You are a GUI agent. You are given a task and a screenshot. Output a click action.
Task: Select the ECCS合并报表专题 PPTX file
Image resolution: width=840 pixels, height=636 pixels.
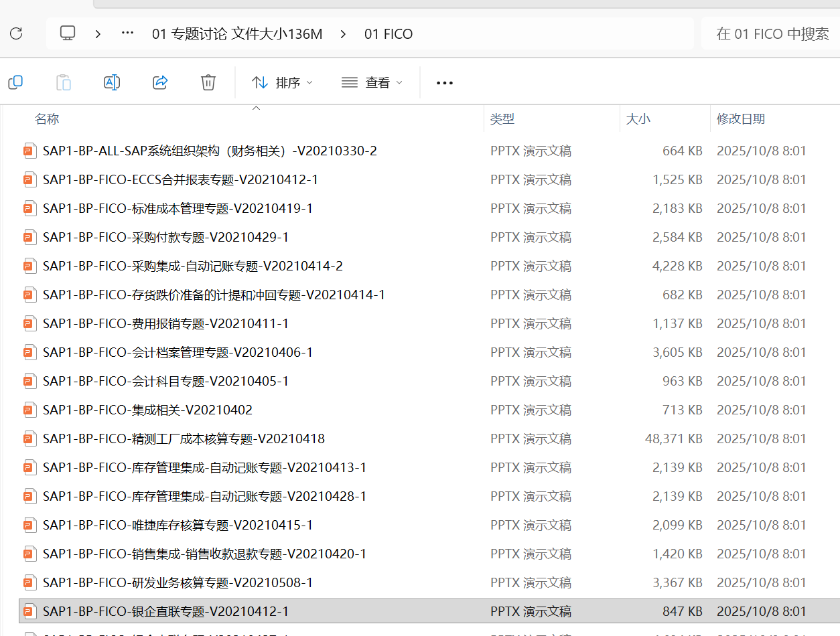tap(180, 179)
